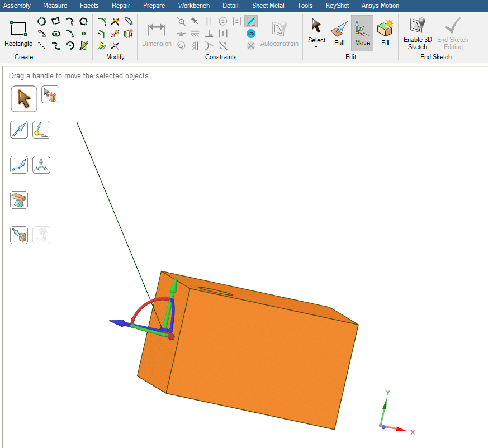
Task: Choose the curved-arrow trajectory option in the Move panel
Action: click(18, 165)
